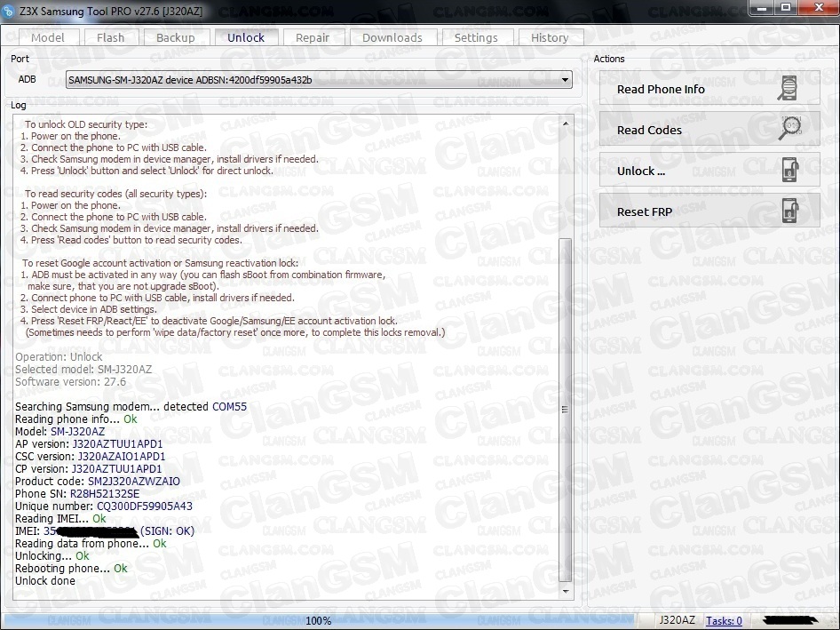Viewport: 840px width, 630px height.
Task: Click the Z3X app icon in title bar
Action: (8, 11)
